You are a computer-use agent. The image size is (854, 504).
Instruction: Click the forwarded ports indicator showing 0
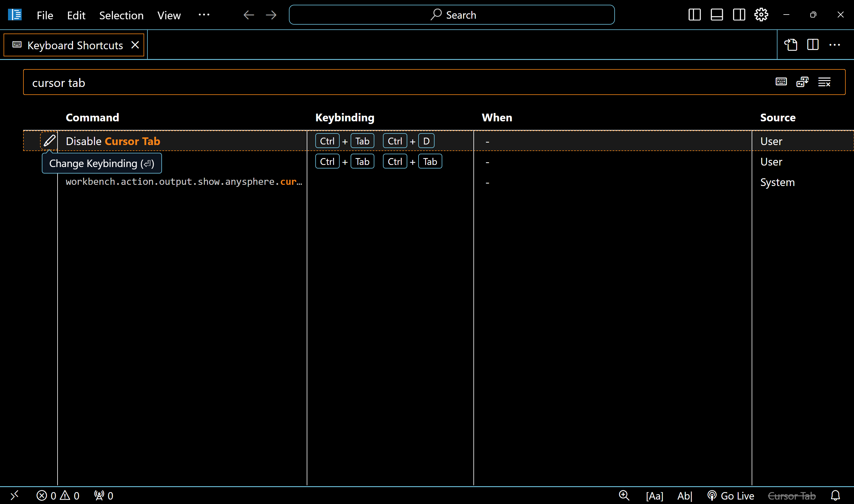click(x=104, y=495)
